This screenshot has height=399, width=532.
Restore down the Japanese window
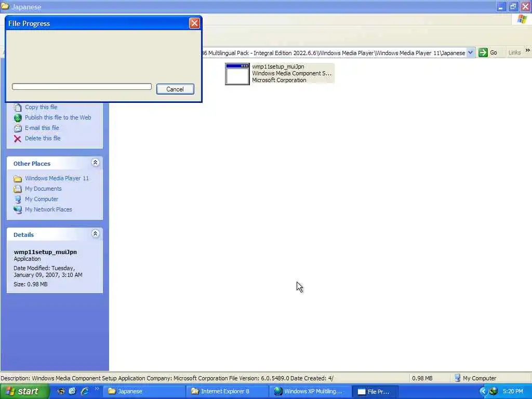pos(513,6)
